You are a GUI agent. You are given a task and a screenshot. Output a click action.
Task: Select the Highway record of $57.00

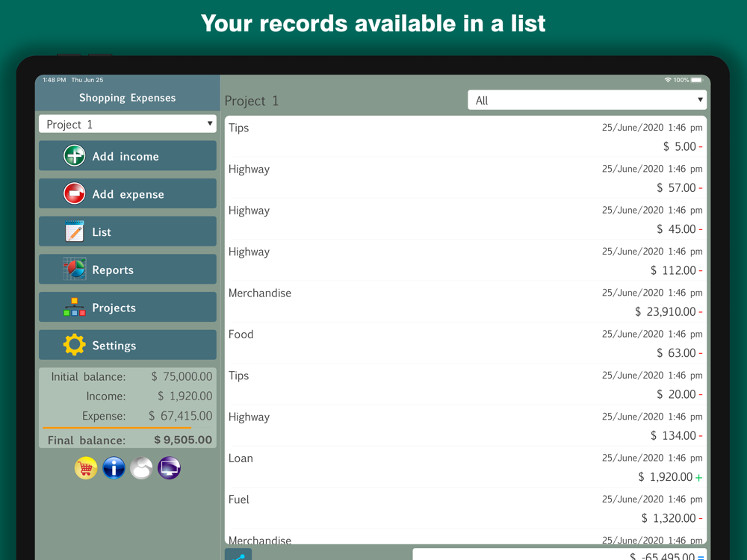(465, 178)
